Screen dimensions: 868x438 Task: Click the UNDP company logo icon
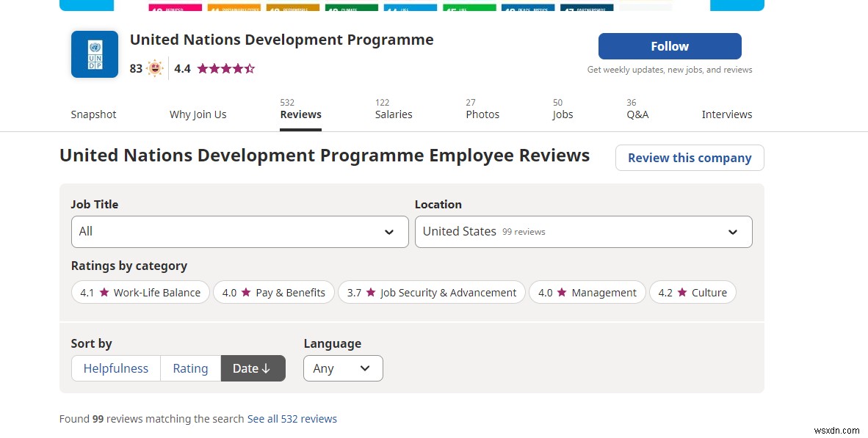94,54
